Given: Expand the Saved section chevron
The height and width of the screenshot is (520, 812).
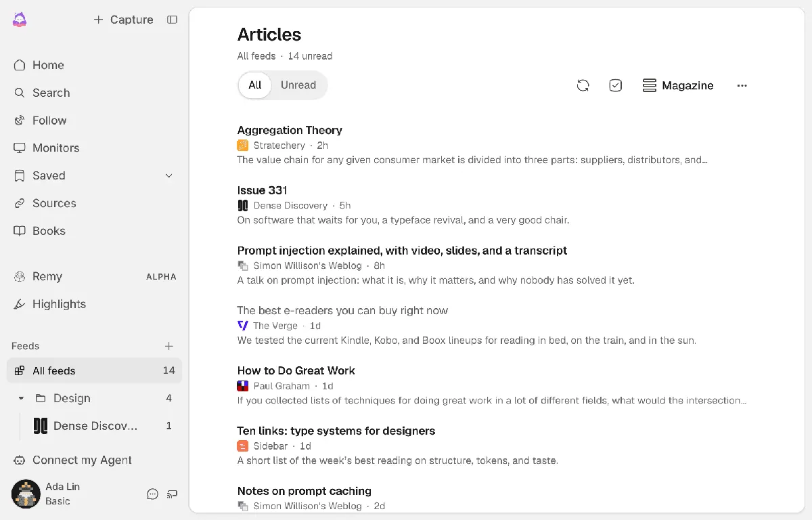Looking at the screenshot, I should pyautogui.click(x=169, y=176).
